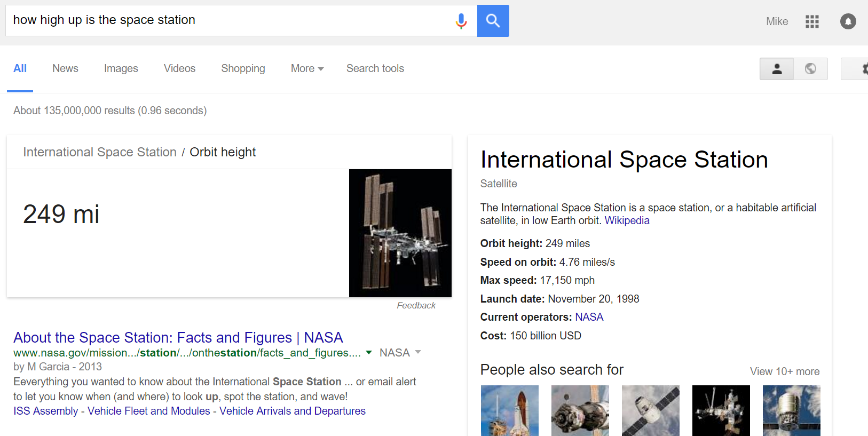Switch to the Images tab
This screenshot has height=436, width=868.
121,68
